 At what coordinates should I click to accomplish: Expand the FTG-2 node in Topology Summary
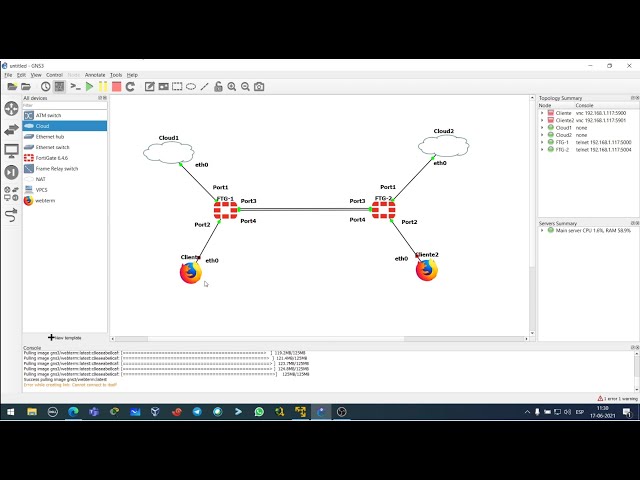[542, 150]
